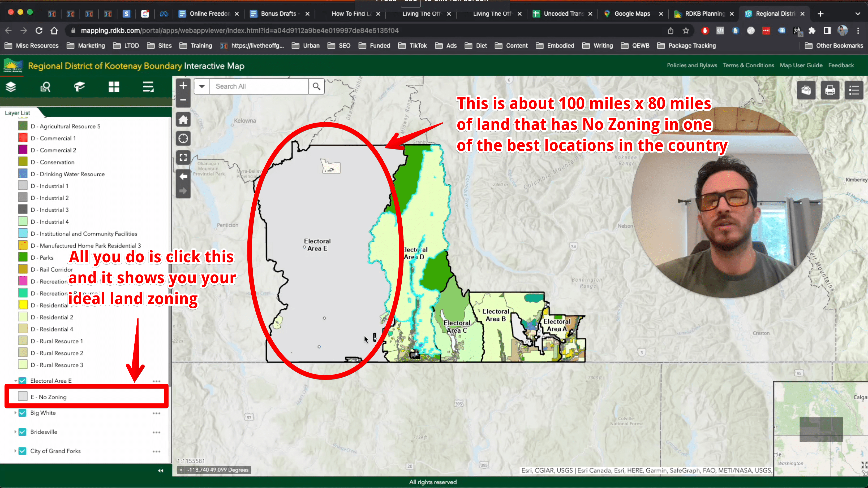This screenshot has height=488, width=868.
Task: Expand the Big White layer
Action: pyautogui.click(x=15, y=413)
